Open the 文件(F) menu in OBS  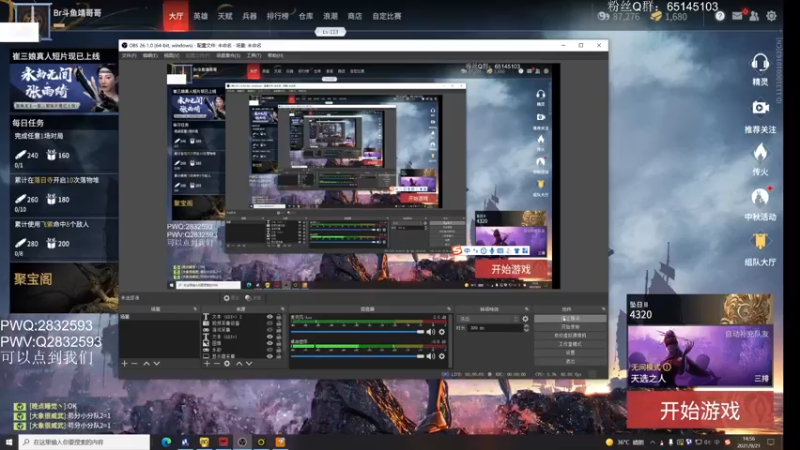click(129, 55)
